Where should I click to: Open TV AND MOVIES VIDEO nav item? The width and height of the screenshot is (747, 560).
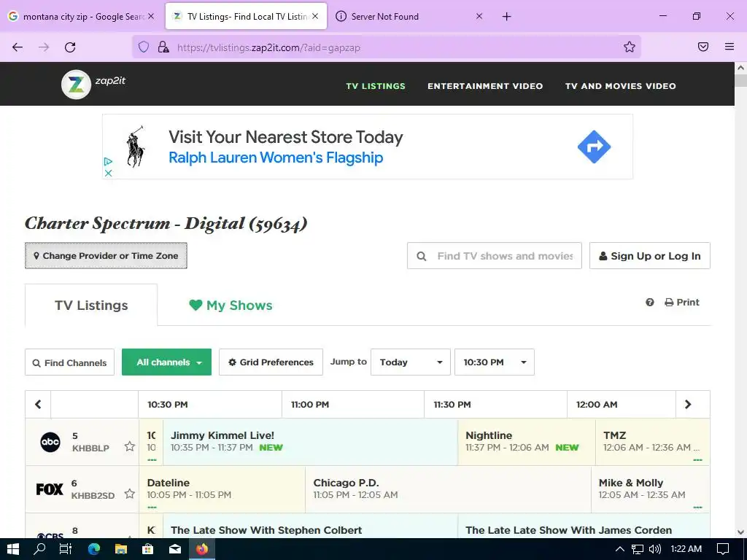(x=620, y=86)
